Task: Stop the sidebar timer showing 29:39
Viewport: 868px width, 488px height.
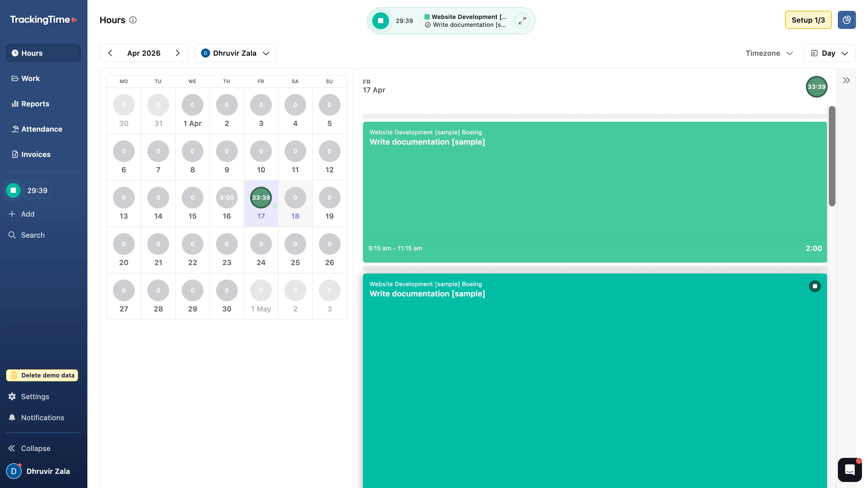Action: click(14, 190)
